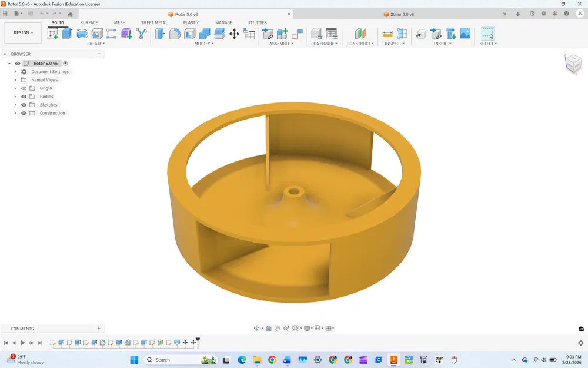Image resolution: width=588 pixels, height=368 pixels.
Task: Click the timeline end marker
Action: coord(198,342)
